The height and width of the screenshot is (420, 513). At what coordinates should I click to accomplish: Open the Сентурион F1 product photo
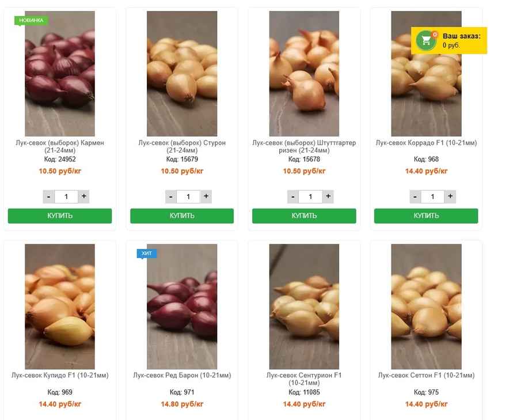click(x=304, y=307)
